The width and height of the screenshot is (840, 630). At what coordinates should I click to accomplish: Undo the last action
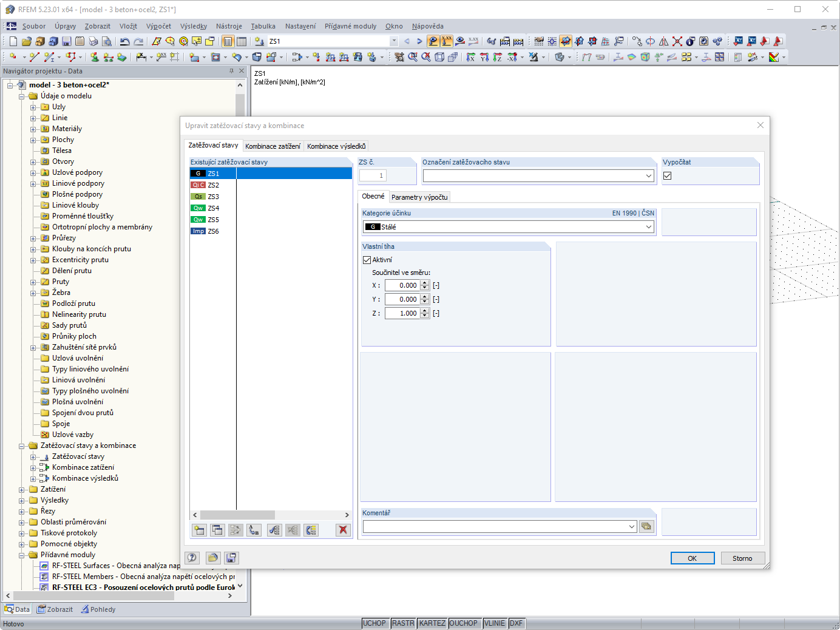click(125, 41)
